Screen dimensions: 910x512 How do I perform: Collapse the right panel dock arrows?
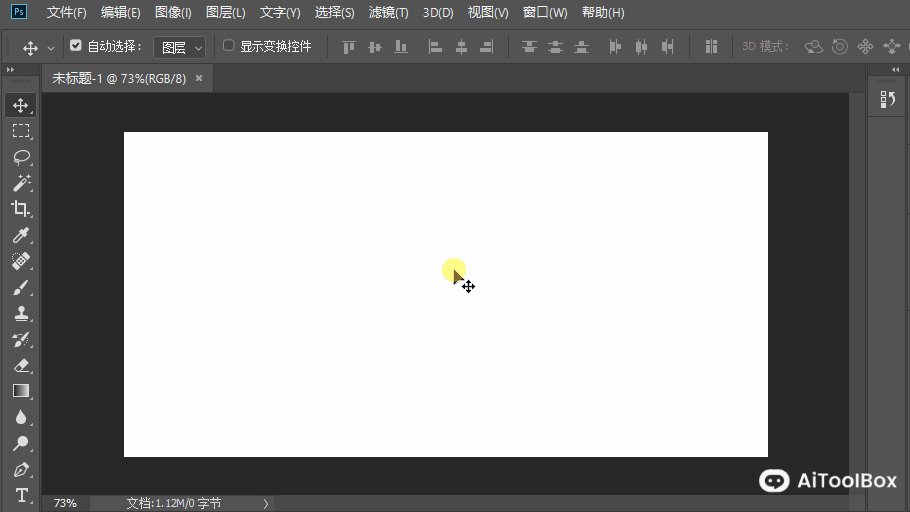coord(895,70)
